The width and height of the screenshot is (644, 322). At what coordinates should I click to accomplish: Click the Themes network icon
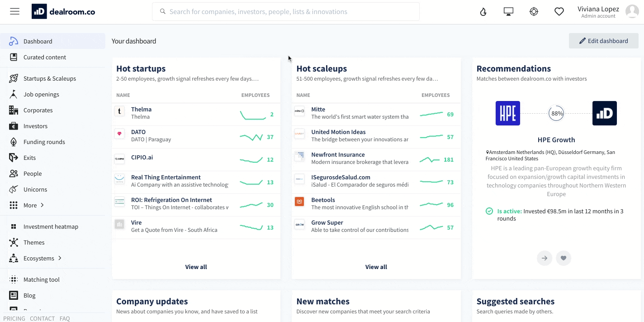[14, 242]
